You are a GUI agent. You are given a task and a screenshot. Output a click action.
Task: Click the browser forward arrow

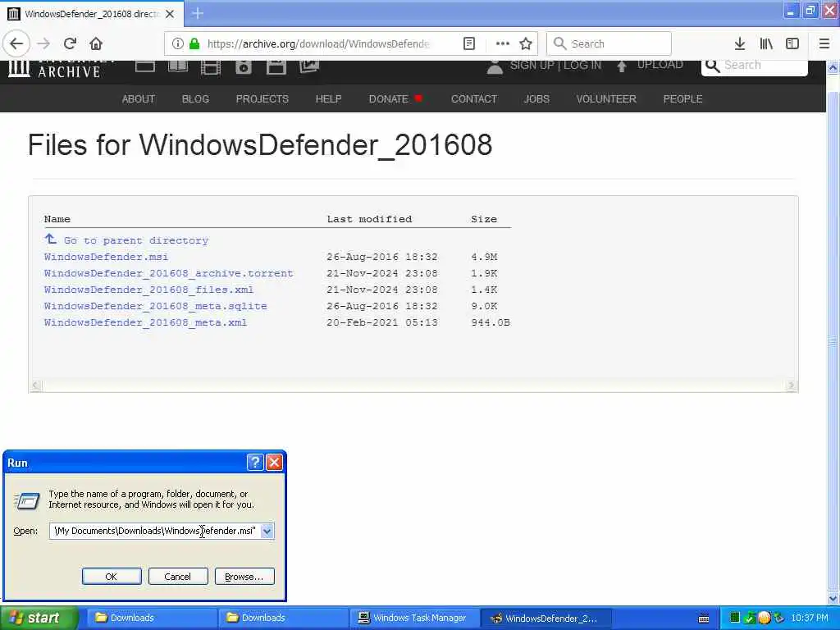[x=44, y=44]
